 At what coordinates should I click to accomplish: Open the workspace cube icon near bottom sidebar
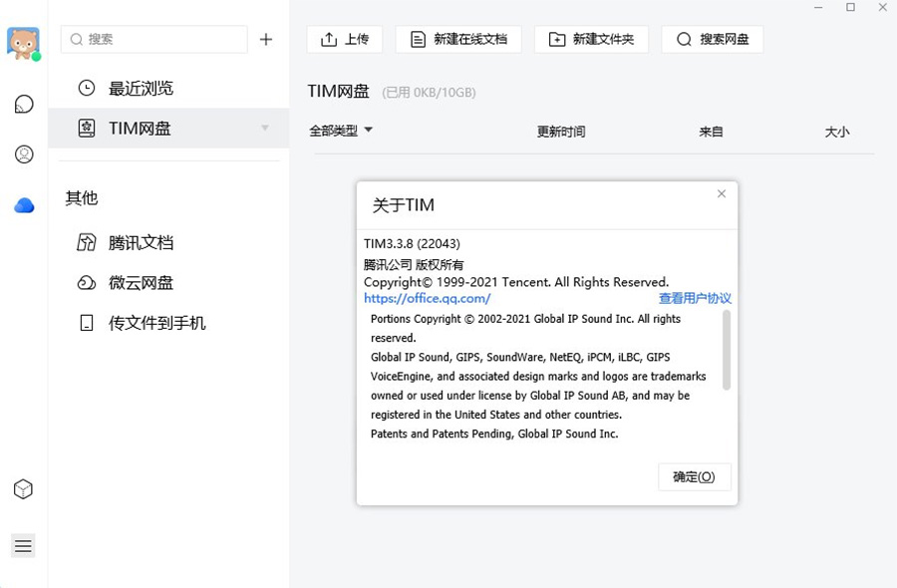pos(23,489)
